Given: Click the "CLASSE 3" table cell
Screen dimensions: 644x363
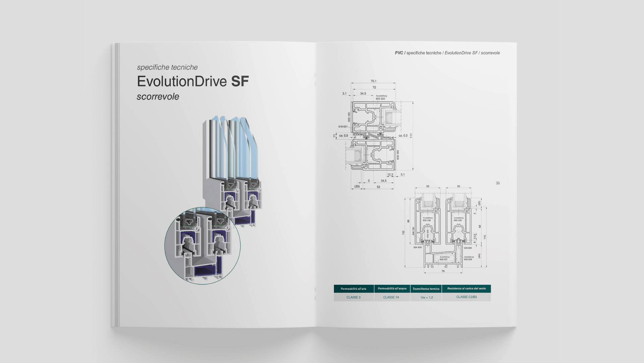Looking at the screenshot, I should 354,297.
